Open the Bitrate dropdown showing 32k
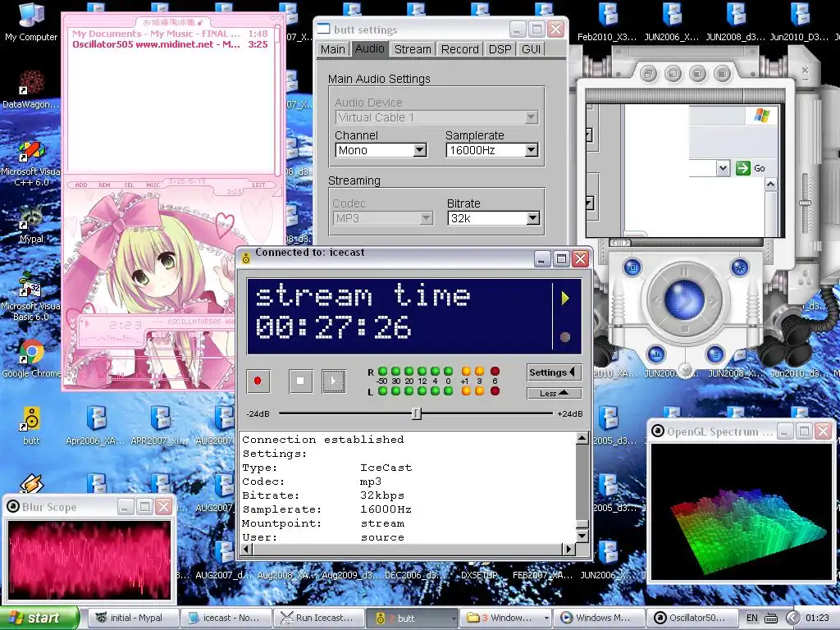Image resolution: width=840 pixels, height=630 pixels. click(x=493, y=218)
